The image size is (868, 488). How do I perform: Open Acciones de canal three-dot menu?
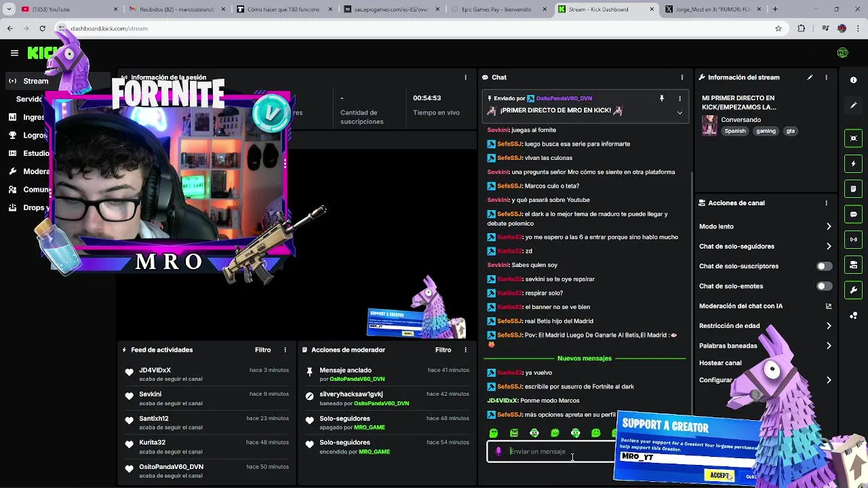[x=826, y=203]
